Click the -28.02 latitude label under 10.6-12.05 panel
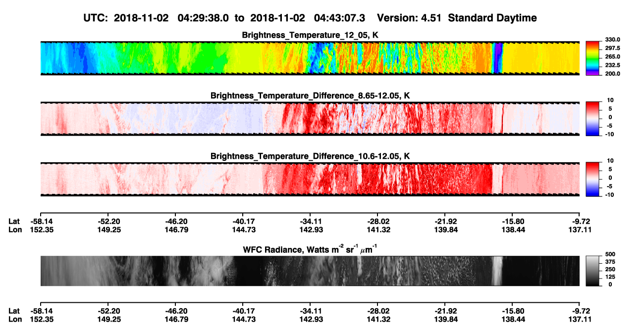Image resolution: width=644 pixels, height=330 pixels. pos(377,221)
